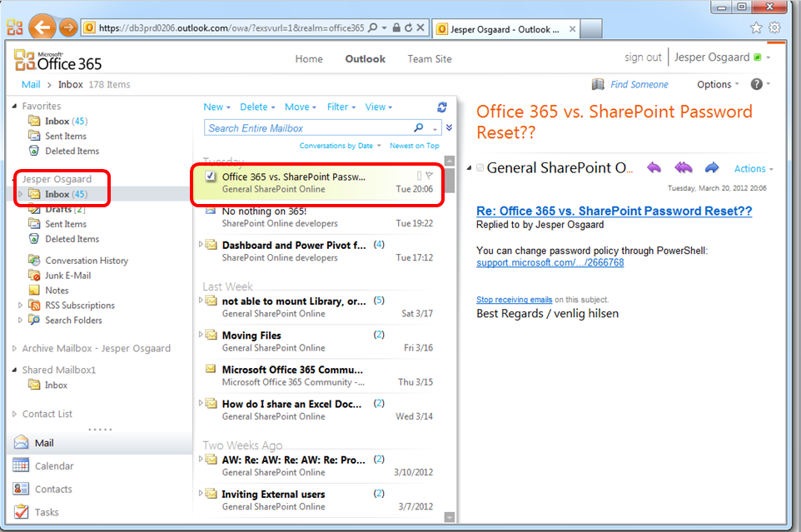Open the Options dropdown
Screen dimensions: 801x532
coord(719,84)
